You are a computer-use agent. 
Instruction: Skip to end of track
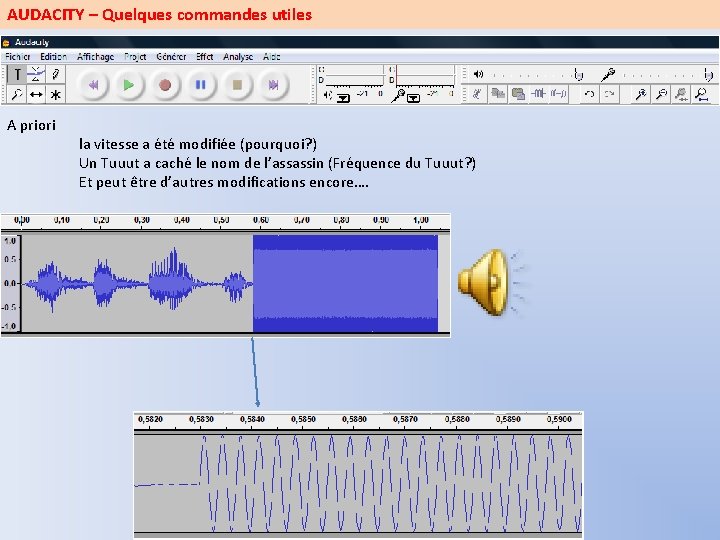click(x=273, y=85)
